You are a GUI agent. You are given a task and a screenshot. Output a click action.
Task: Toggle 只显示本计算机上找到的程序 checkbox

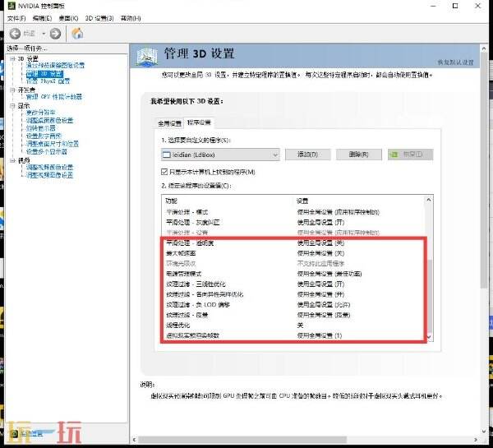coord(164,172)
